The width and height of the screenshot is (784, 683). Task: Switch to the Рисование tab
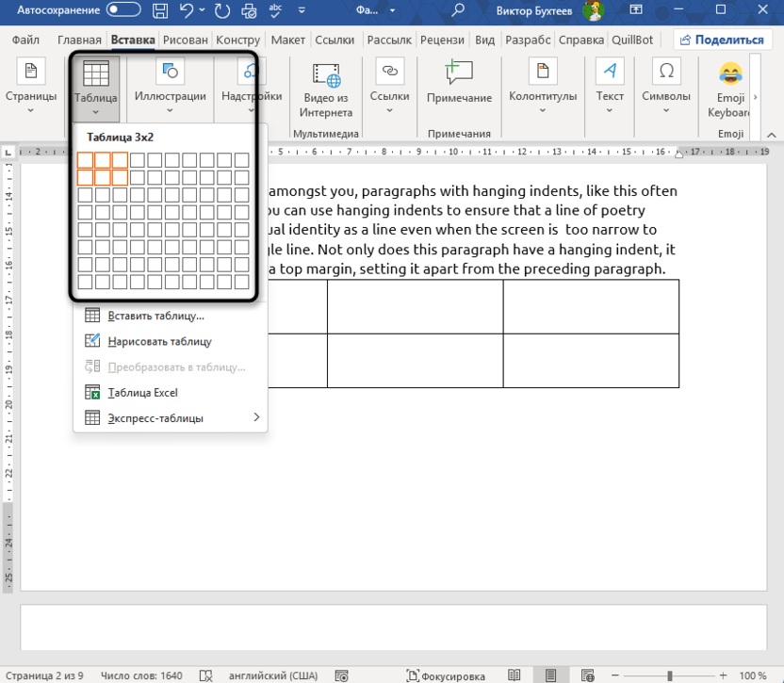click(185, 40)
